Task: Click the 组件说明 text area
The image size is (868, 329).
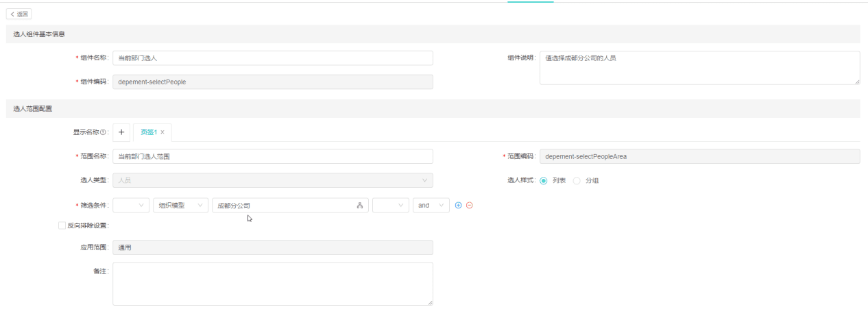Action: point(700,68)
